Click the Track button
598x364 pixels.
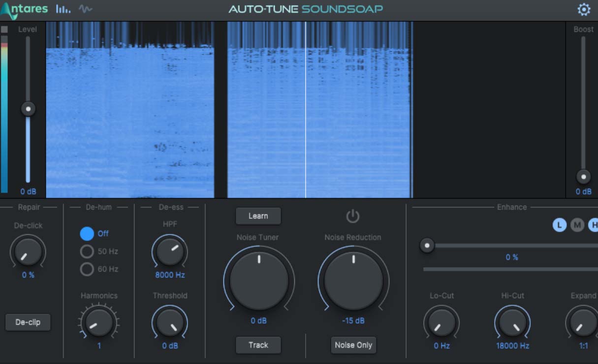(258, 345)
